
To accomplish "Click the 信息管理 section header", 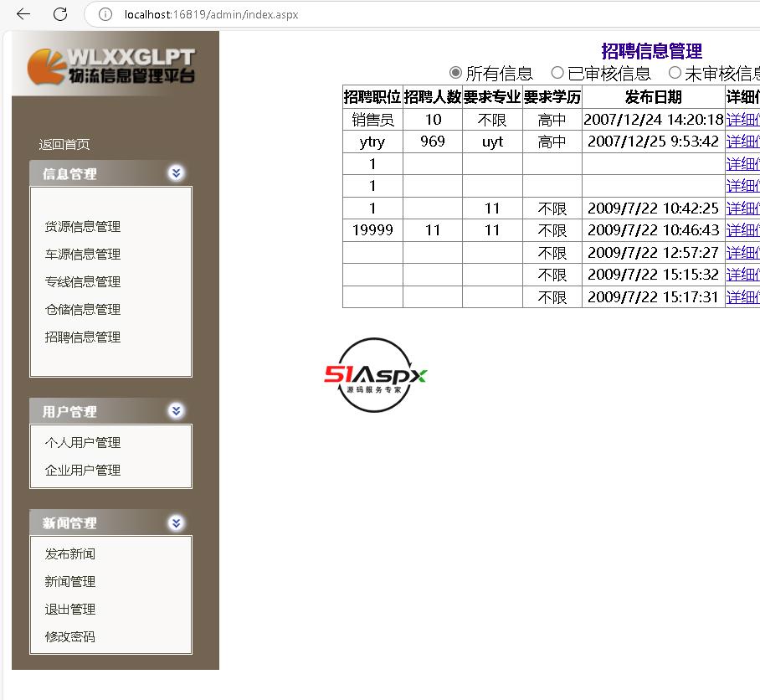I will pos(111,173).
